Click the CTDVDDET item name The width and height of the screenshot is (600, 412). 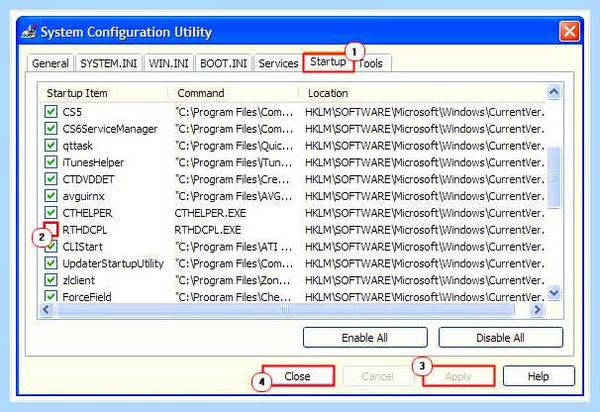point(88,179)
